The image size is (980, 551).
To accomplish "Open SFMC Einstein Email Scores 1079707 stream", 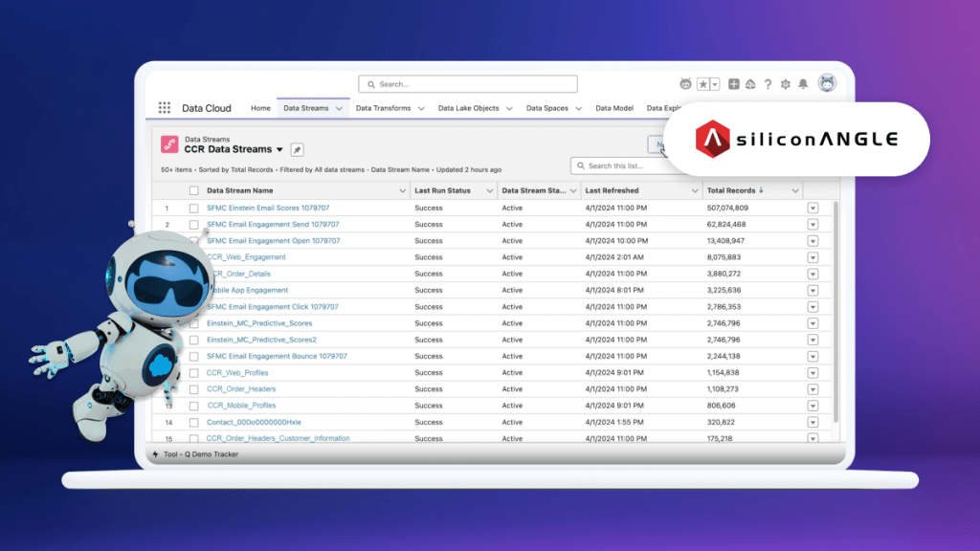I will tap(268, 208).
